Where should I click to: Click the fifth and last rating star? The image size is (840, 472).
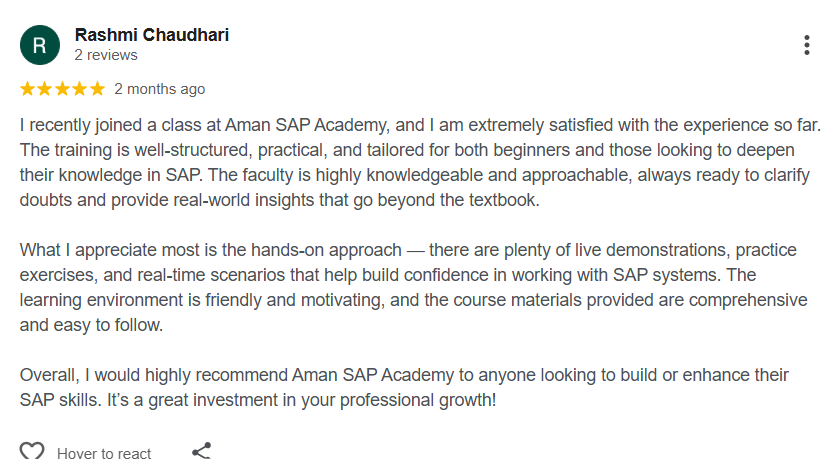point(97,89)
